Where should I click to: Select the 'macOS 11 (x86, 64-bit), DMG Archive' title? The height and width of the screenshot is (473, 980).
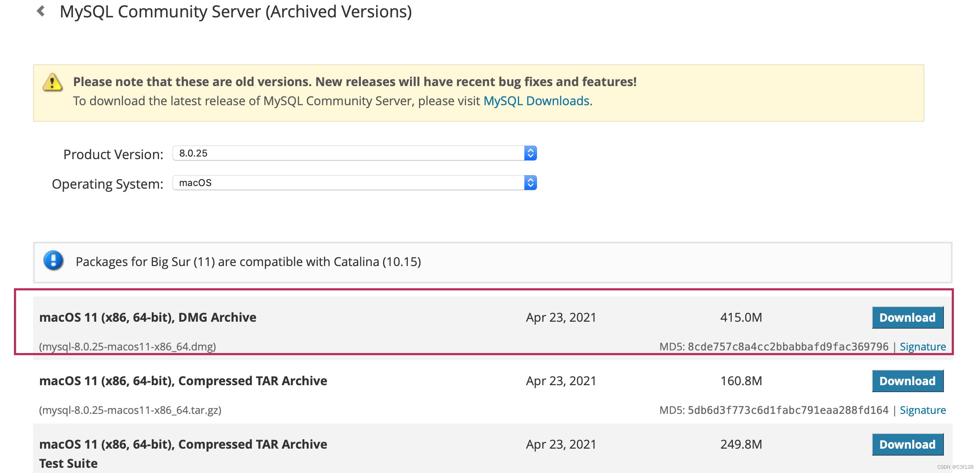pos(148,317)
